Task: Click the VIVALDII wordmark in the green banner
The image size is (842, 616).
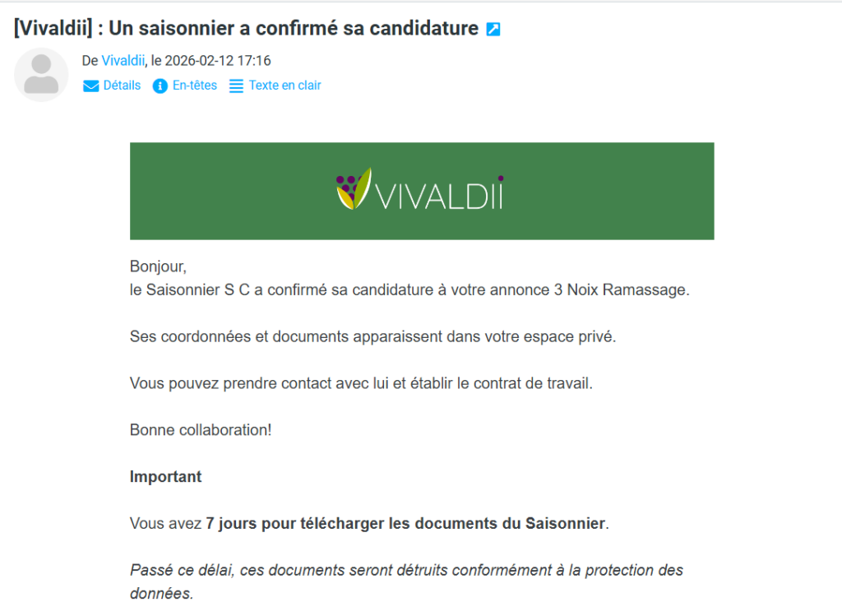Action: pos(438,195)
